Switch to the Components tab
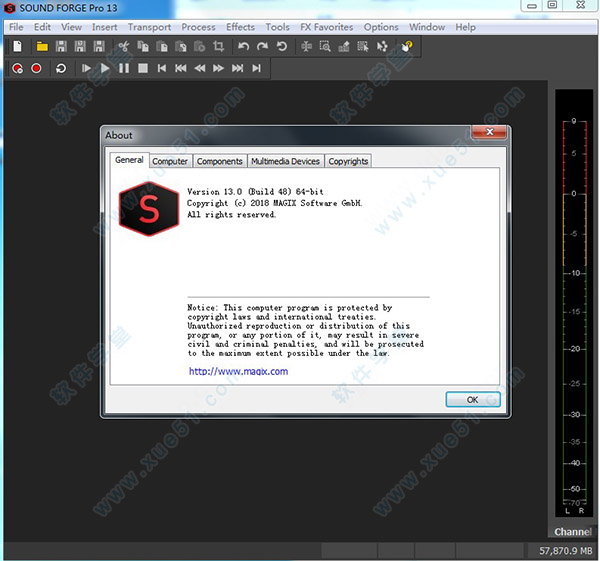Viewport: 600px width, 561px height. [220, 161]
